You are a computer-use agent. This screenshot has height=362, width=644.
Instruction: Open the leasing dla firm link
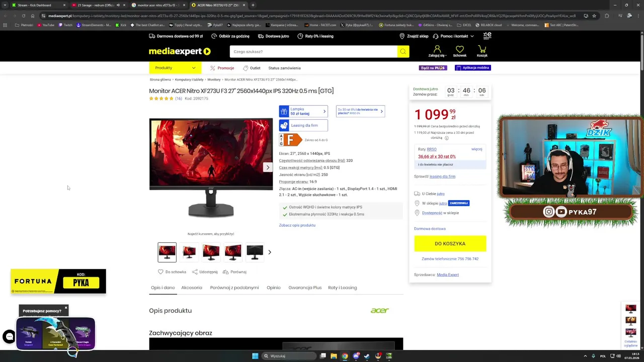(442, 176)
